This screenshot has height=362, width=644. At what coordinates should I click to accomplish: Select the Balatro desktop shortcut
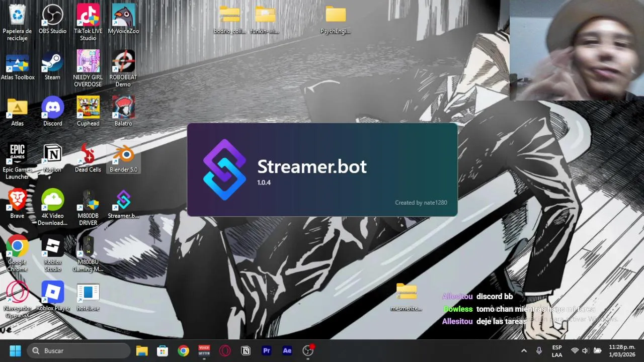coord(123,112)
